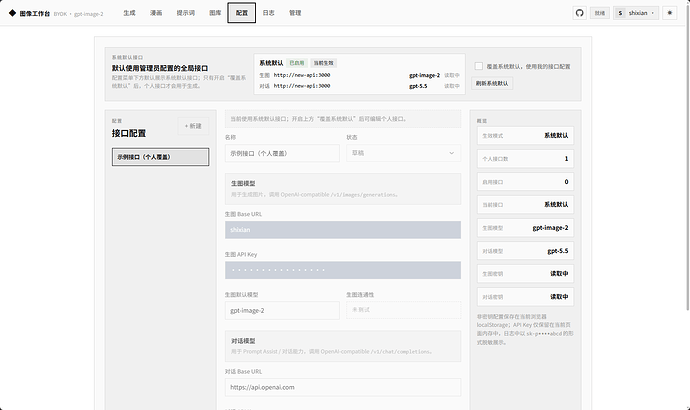
Task: Click the 生图密钥 读取中 overview row
Action: (525, 274)
